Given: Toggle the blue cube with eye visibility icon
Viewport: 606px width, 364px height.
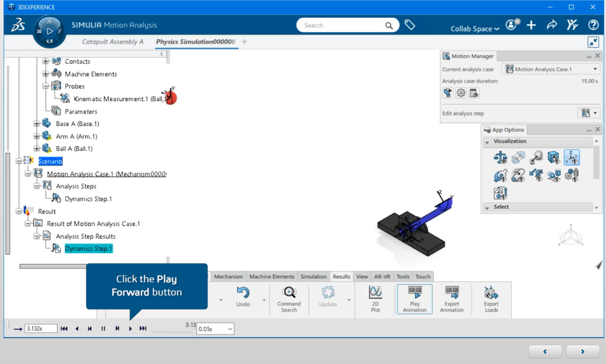Looking at the screenshot, I should [554, 157].
